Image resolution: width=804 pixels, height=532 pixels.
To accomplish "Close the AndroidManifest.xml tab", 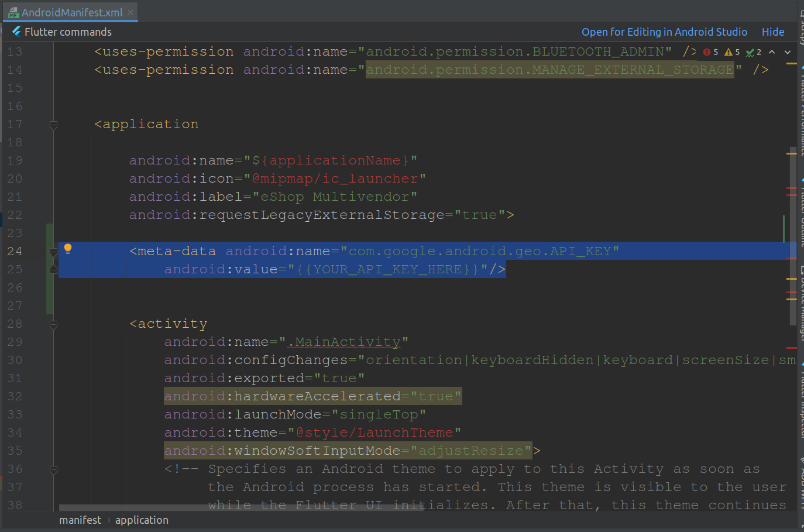I will pyautogui.click(x=130, y=12).
